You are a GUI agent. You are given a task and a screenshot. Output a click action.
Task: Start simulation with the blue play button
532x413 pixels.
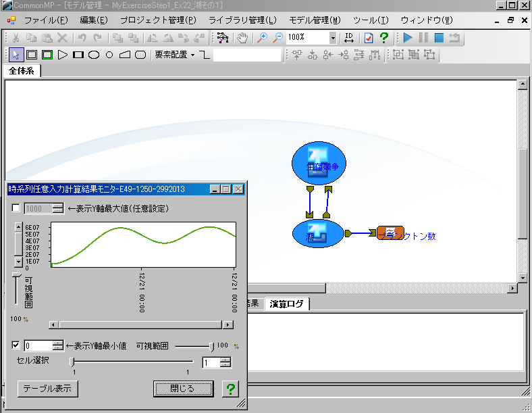pyautogui.click(x=408, y=38)
